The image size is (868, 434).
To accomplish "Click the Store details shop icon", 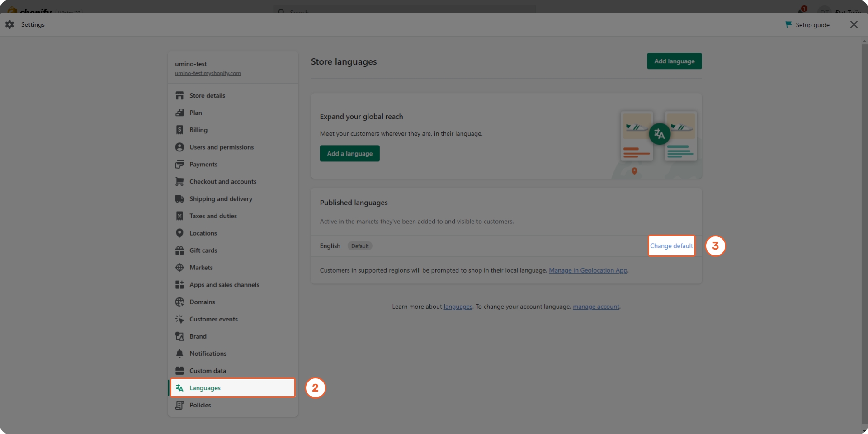I will coord(179,96).
